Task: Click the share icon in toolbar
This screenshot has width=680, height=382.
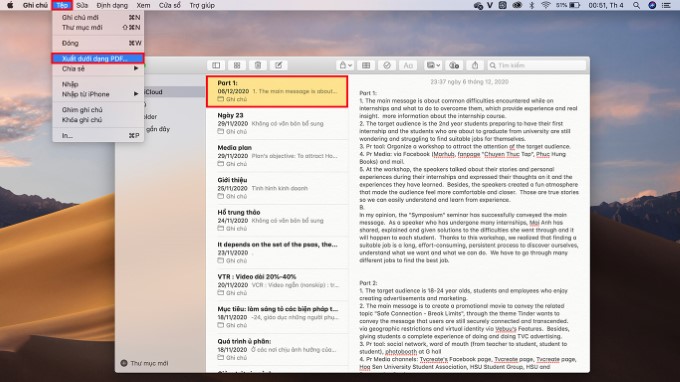Action: (x=475, y=65)
